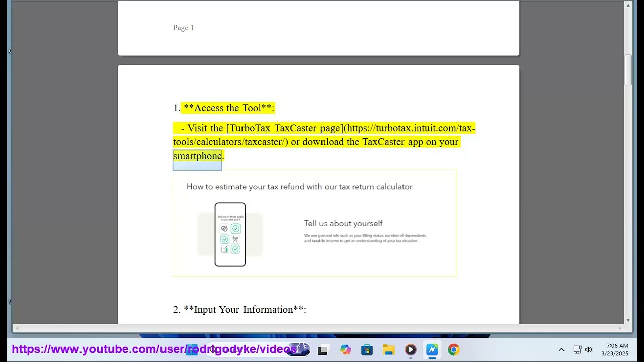644x362 pixels.
Task: Click the Windows Start button
Action: 192,350
